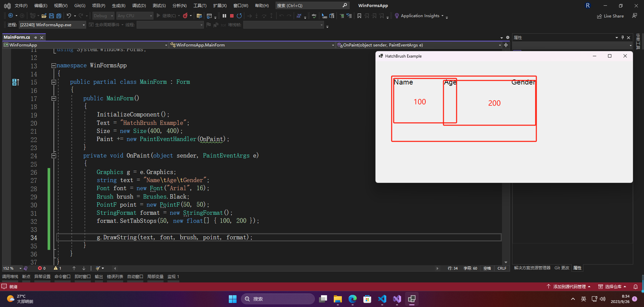Click the Live Share button
Viewport: 644px width, 307px height.
610,16
